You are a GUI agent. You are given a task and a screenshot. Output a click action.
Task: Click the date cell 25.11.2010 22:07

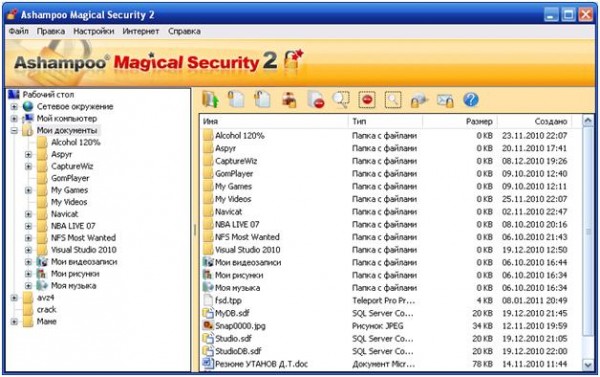[x=535, y=199]
